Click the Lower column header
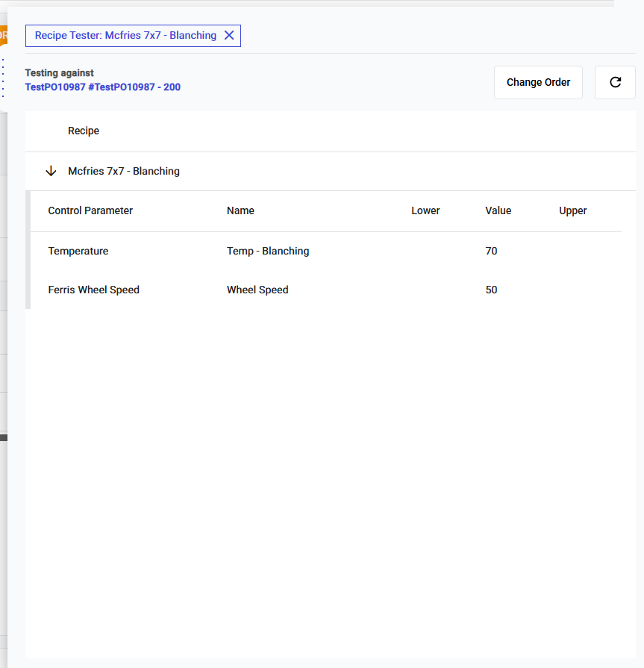644x668 pixels. click(425, 211)
